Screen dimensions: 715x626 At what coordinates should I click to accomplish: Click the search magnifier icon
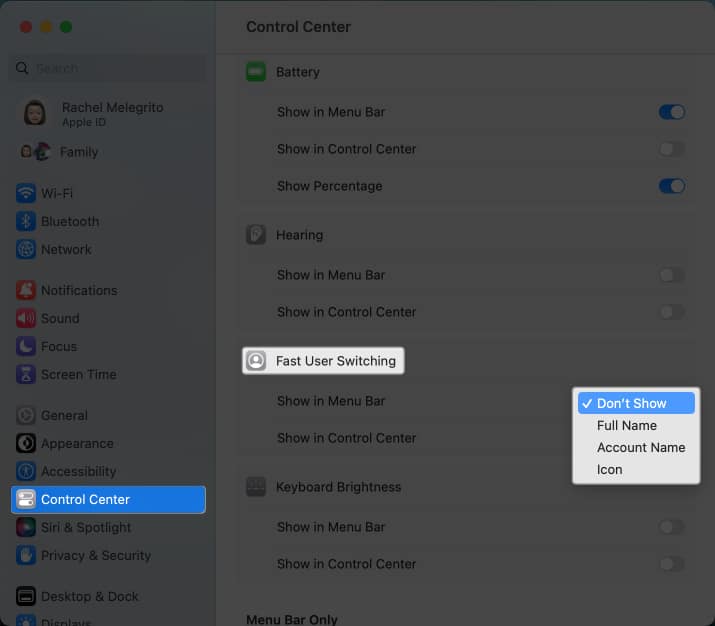tap(22, 68)
